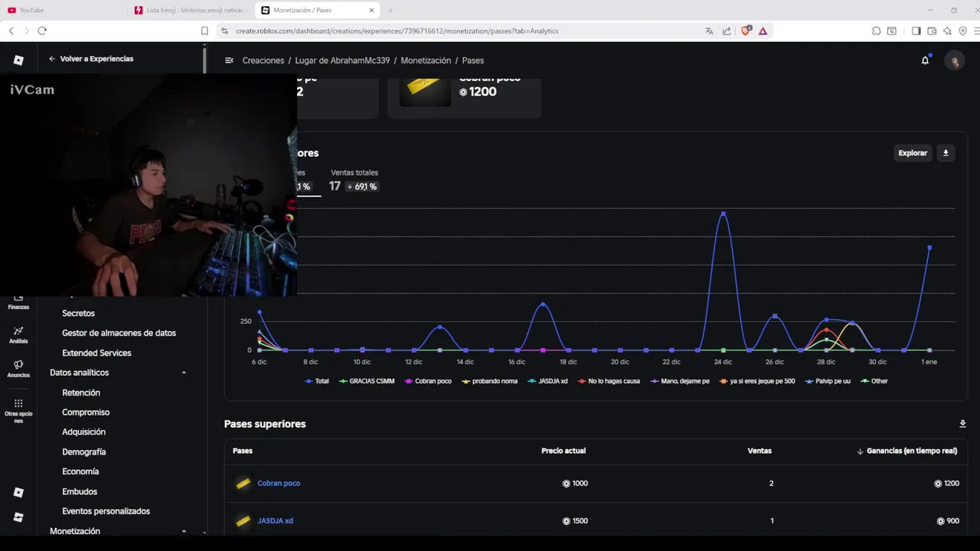
Task: Open Creaciones breadcrumb link
Action: (263, 60)
